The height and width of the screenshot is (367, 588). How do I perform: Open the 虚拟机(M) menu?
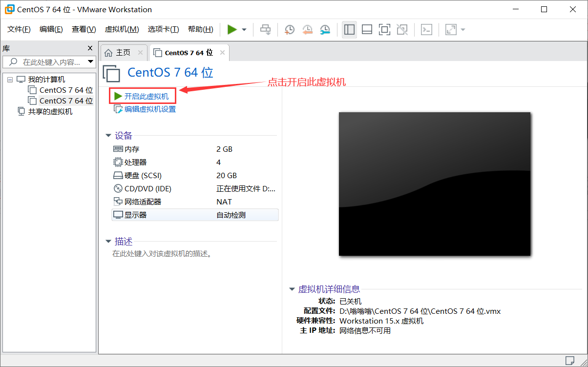pos(122,29)
